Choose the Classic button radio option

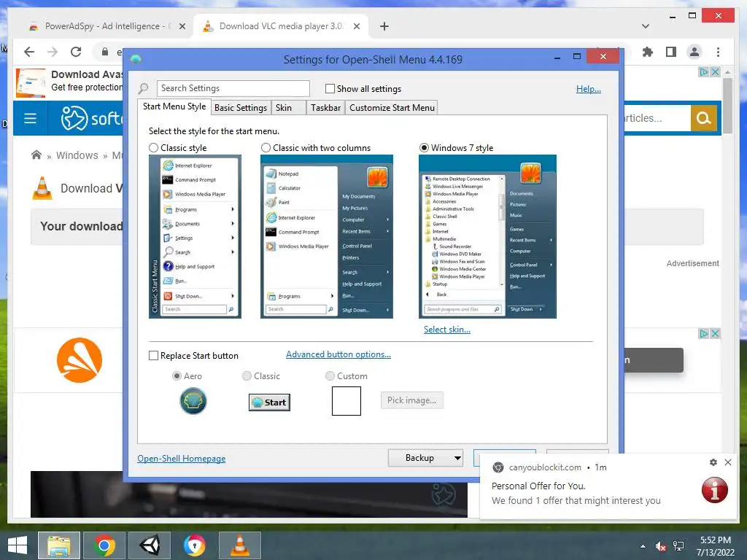(247, 376)
